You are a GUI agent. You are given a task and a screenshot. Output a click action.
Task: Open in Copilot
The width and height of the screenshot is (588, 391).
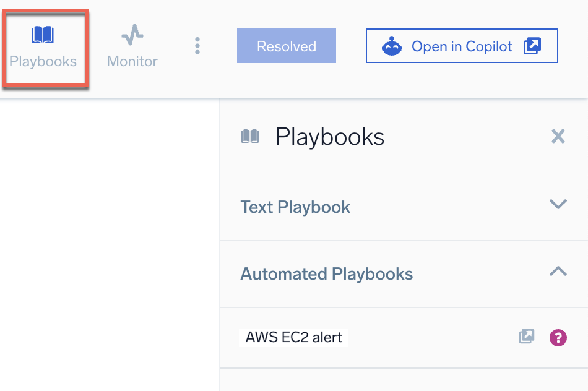(461, 46)
